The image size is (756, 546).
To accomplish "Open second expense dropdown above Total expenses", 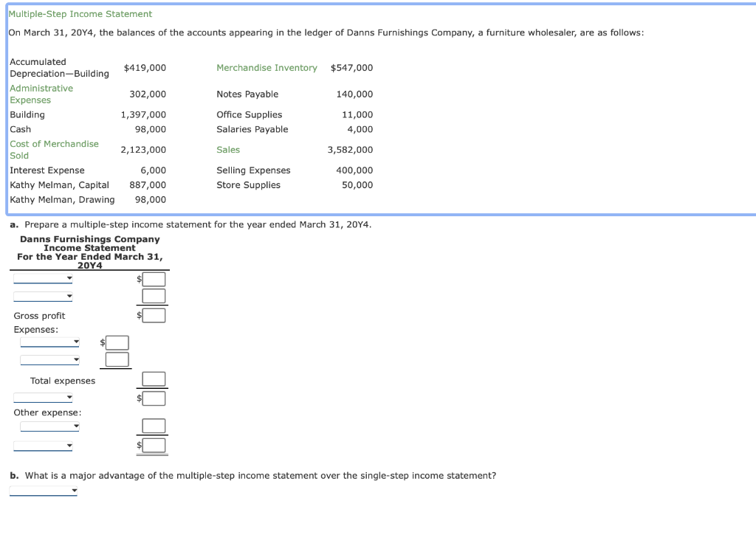I will point(49,360).
